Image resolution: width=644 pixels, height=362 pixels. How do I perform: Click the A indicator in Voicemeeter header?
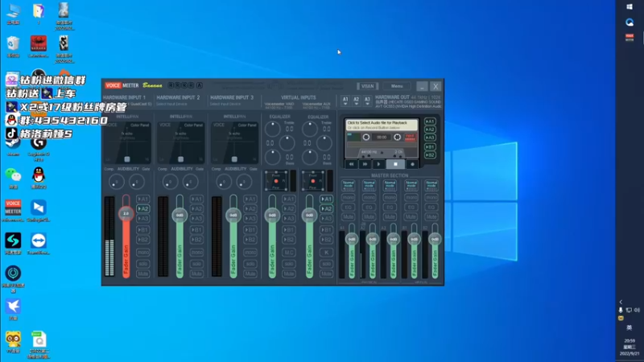(199, 85)
